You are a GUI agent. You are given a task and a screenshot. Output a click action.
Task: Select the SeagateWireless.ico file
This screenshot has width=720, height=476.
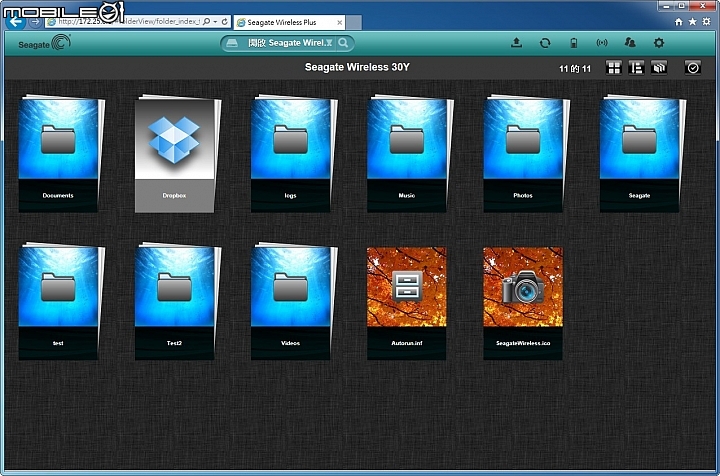(523, 303)
